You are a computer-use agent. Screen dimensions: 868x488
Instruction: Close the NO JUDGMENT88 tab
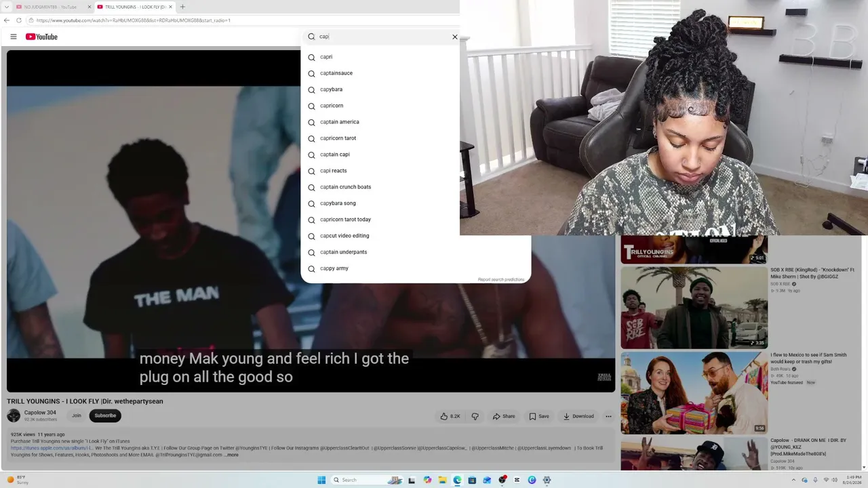click(x=89, y=7)
